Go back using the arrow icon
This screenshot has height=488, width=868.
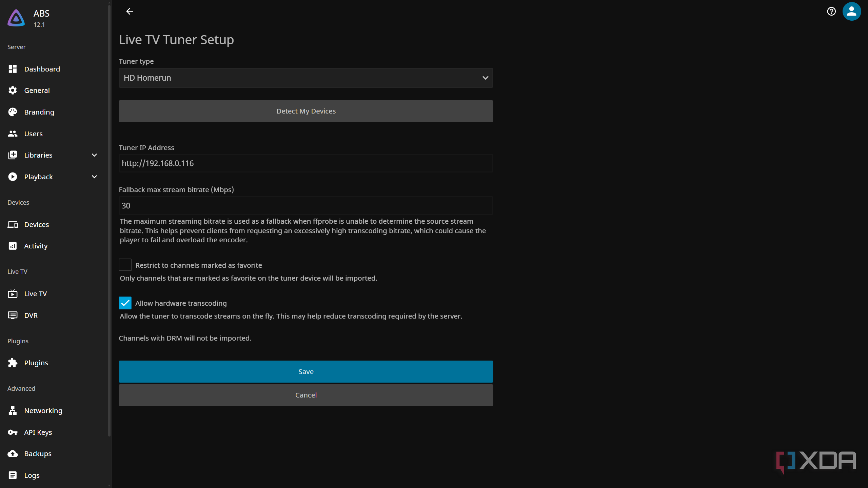tap(130, 12)
